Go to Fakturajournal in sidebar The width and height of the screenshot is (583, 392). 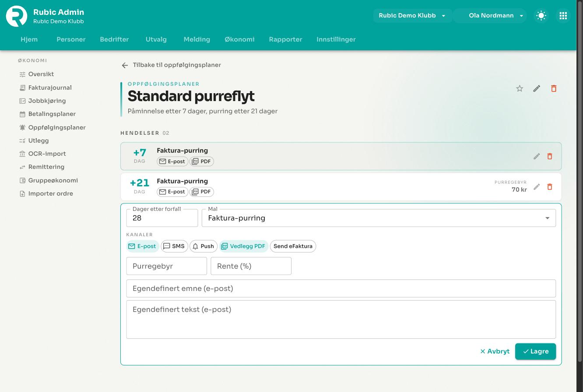pyautogui.click(x=50, y=87)
